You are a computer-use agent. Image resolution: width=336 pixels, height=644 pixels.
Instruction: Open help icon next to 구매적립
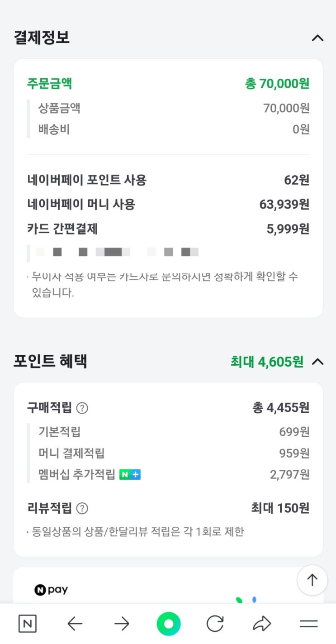click(x=82, y=408)
